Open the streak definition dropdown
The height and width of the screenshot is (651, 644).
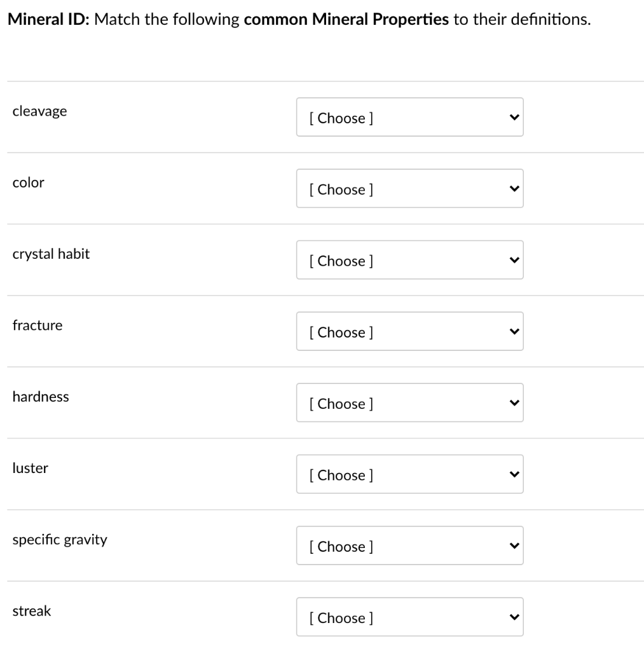pos(409,617)
